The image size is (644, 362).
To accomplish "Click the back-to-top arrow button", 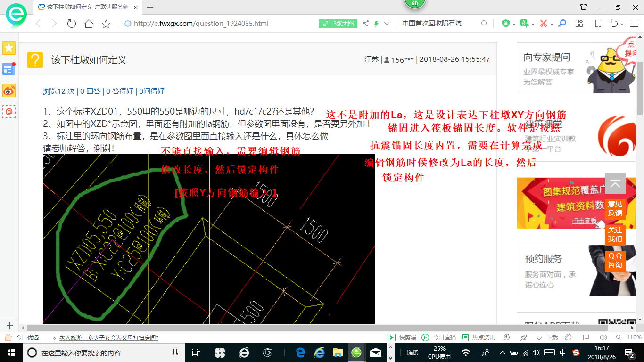I will (x=615, y=184).
